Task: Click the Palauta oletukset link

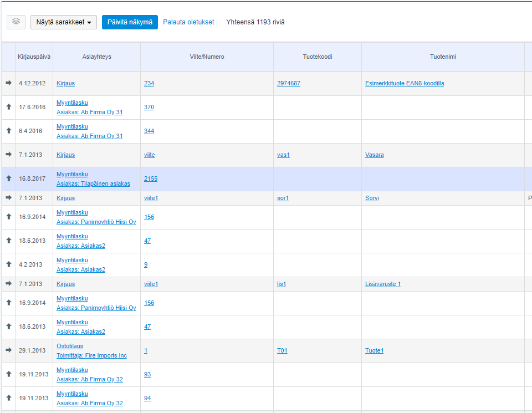Action: click(x=188, y=22)
